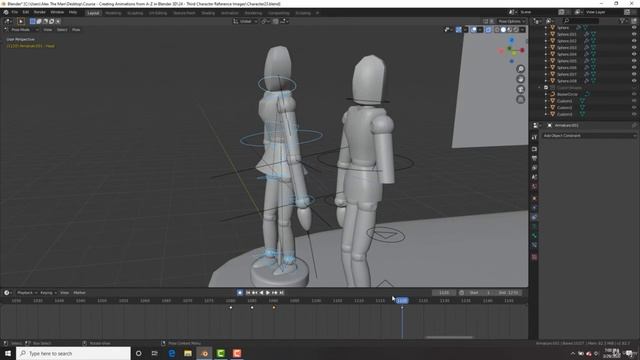Toggle auto keying record button
The image size is (640, 360).
[x=240, y=293]
